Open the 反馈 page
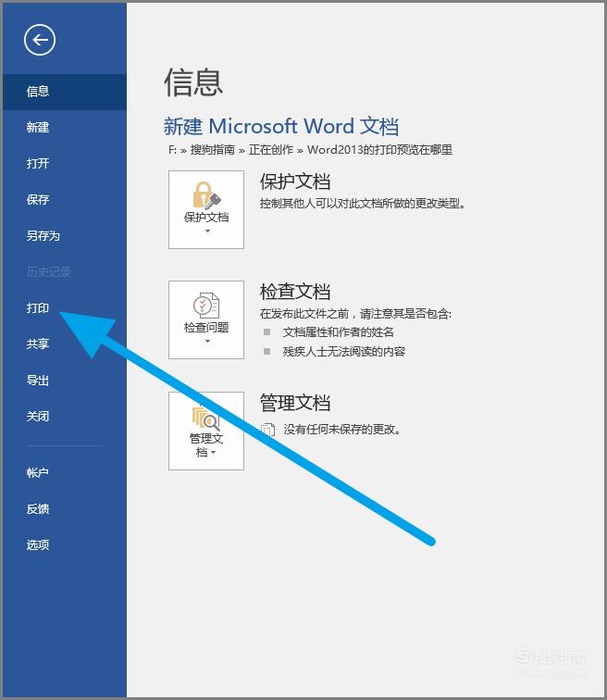Viewport: 607px width, 700px height. click(x=65, y=509)
